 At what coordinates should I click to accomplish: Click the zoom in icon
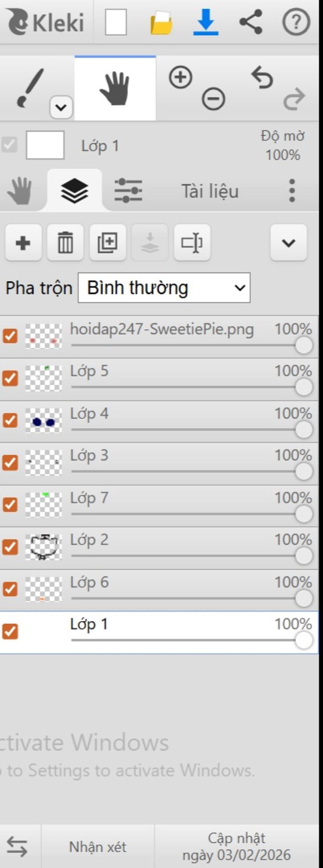(x=180, y=78)
